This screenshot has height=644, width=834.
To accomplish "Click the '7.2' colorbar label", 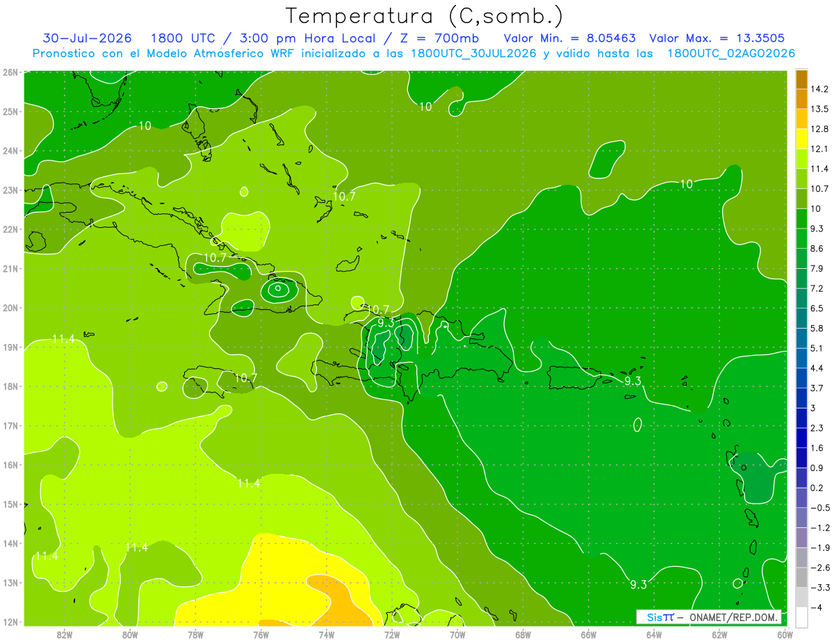I will tap(817, 288).
